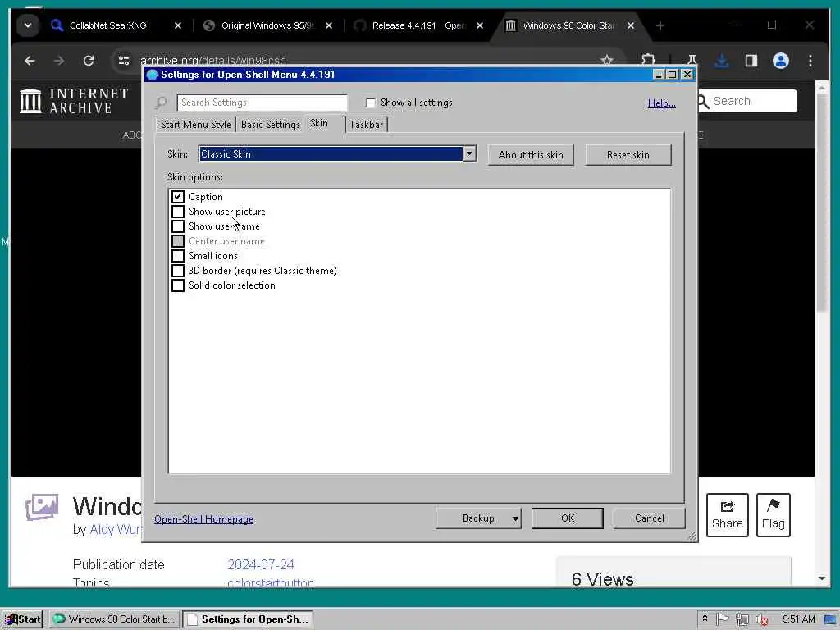Click show desktop icon beside clock
Image resolution: width=840 pixels, height=630 pixels.
tap(831, 620)
